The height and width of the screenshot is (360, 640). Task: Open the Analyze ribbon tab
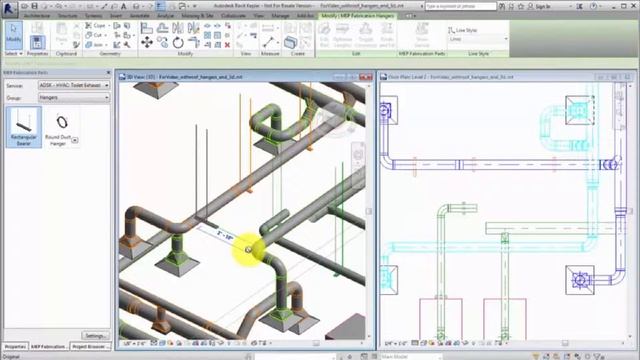pyautogui.click(x=165, y=16)
